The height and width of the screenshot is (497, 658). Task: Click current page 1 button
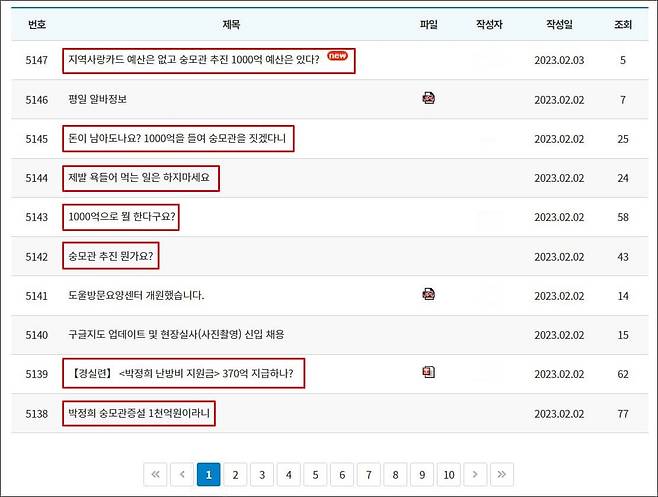pyautogui.click(x=208, y=474)
